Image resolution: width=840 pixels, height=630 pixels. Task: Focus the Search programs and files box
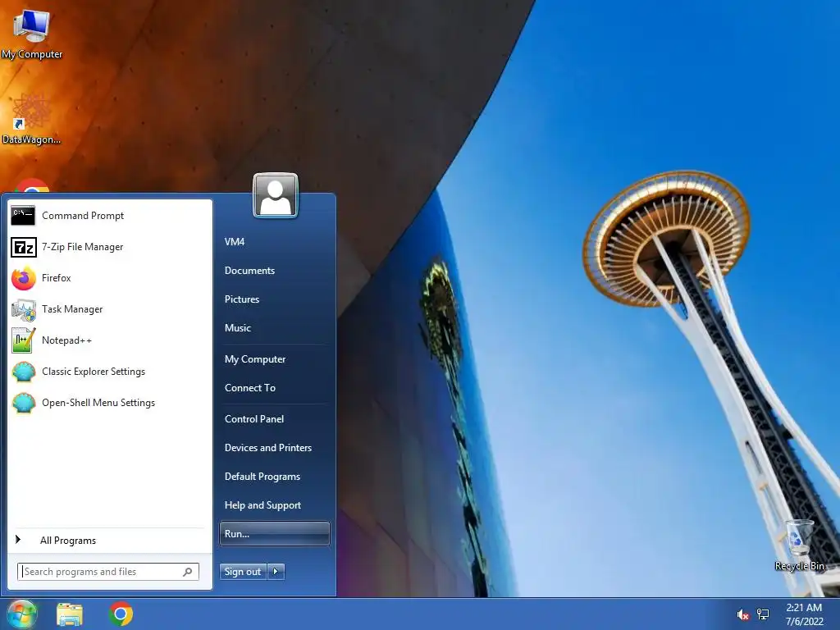point(107,572)
